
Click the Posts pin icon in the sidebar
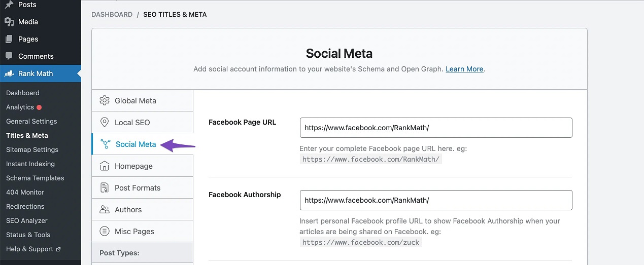(9, 5)
